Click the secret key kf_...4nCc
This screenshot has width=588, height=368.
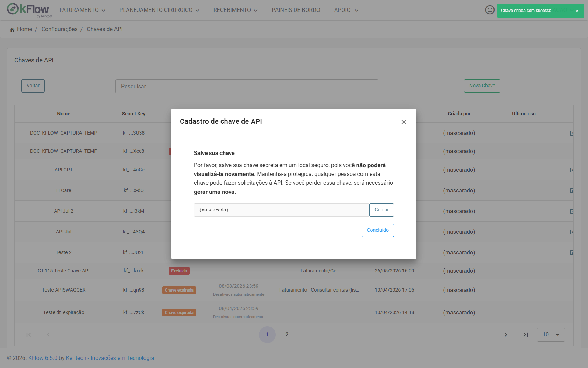pos(134,170)
